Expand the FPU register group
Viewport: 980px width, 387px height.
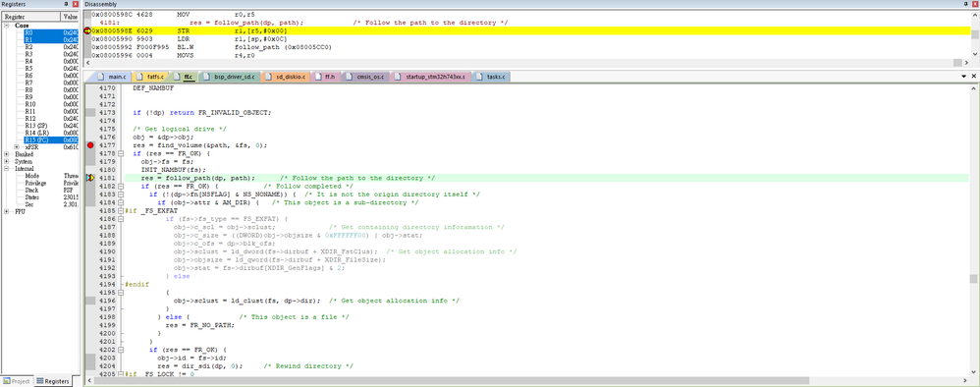click(7, 211)
